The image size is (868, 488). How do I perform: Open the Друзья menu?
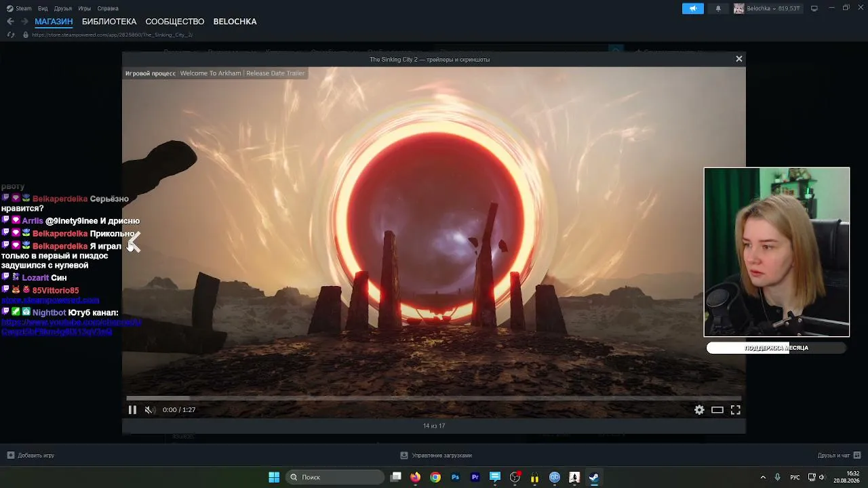pyautogui.click(x=63, y=8)
